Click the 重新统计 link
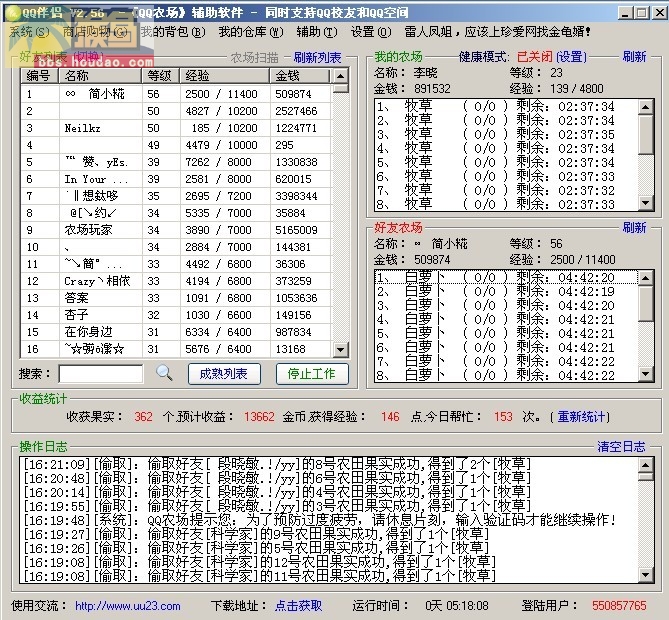 [581, 416]
